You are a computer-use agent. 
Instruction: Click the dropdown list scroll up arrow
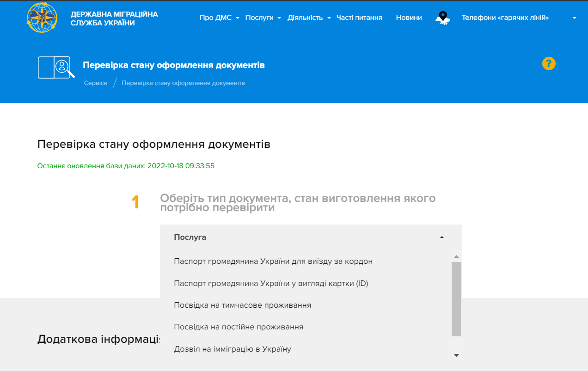(456, 256)
